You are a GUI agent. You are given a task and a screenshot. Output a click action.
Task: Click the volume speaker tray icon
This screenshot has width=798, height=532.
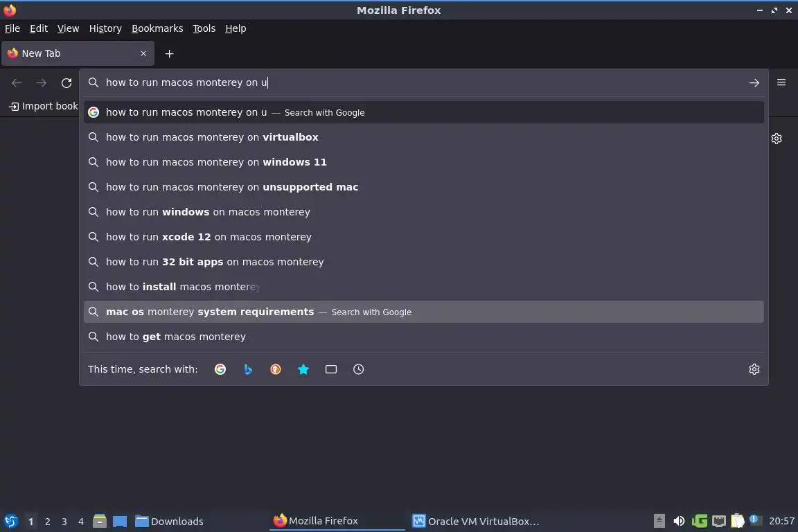click(679, 521)
